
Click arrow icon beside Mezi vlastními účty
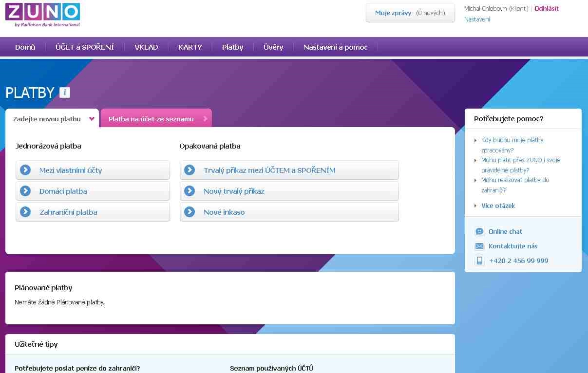click(25, 170)
